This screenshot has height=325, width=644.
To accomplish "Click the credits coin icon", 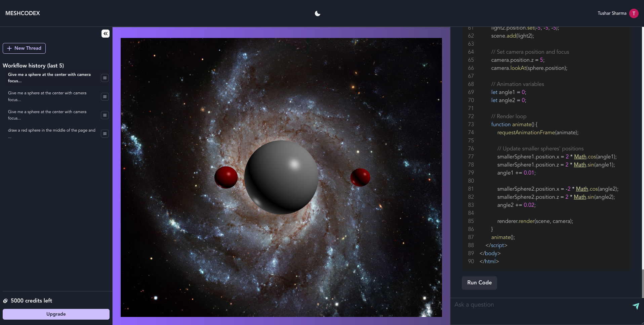I will tap(5, 301).
